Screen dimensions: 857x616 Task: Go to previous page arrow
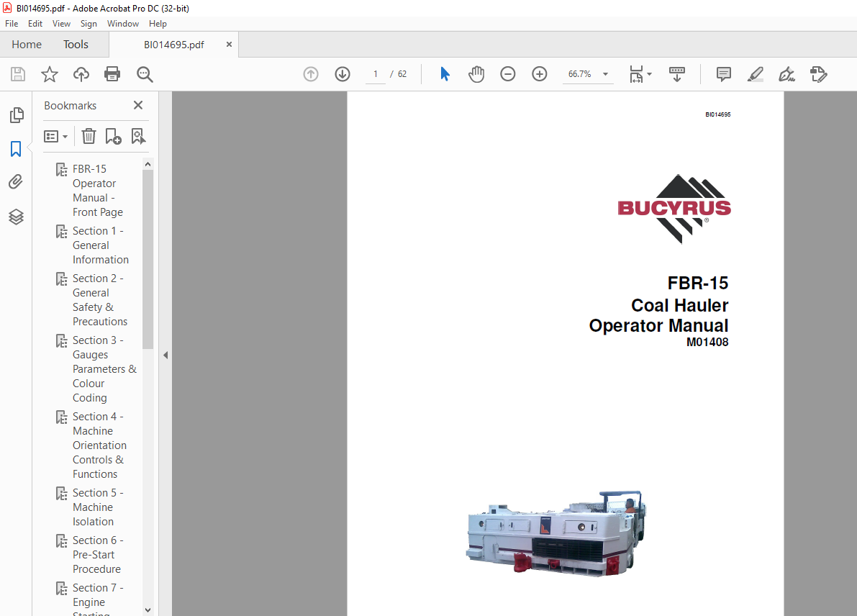click(x=310, y=74)
